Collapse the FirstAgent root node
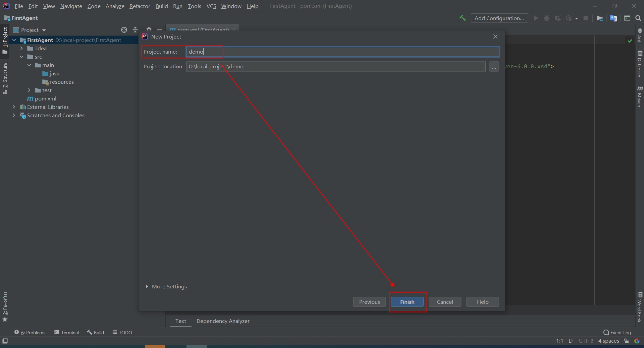Image resolution: width=644 pixels, height=348 pixels. [14, 40]
